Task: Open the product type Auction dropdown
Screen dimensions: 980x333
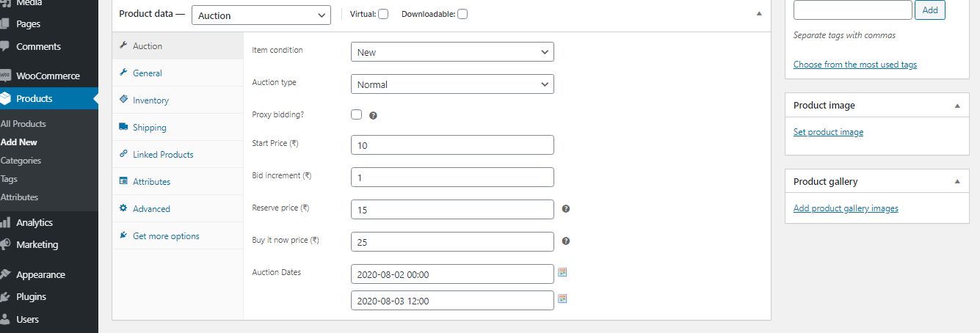Action: coord(261,15)
